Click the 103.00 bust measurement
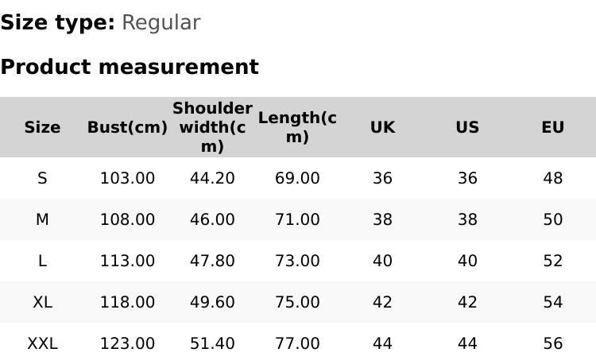Image resolution: width=596 pixels, height=364 pixels. pyautogui.click(x=127, y=178)
